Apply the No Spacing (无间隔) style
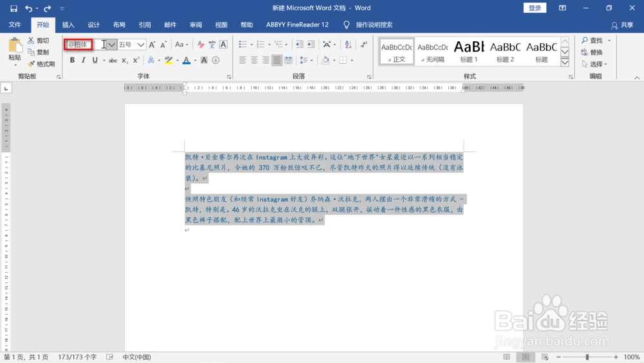The width and height of the screenshot is (644, 363). 433,51
